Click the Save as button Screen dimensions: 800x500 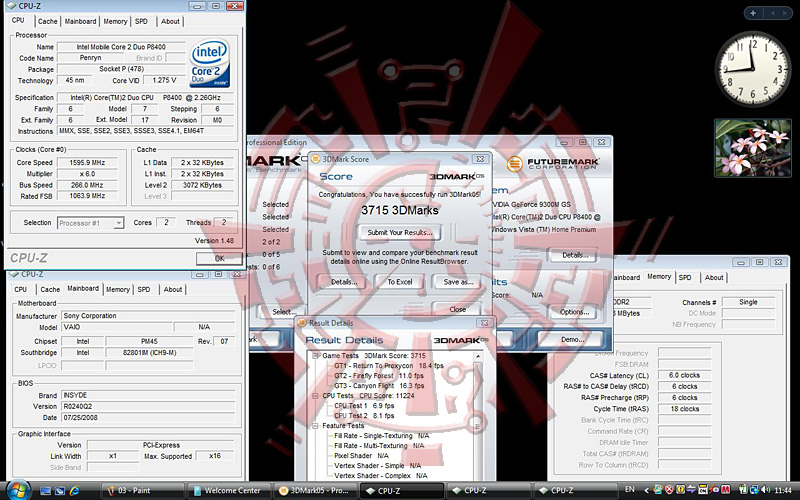tap(458, 282)
